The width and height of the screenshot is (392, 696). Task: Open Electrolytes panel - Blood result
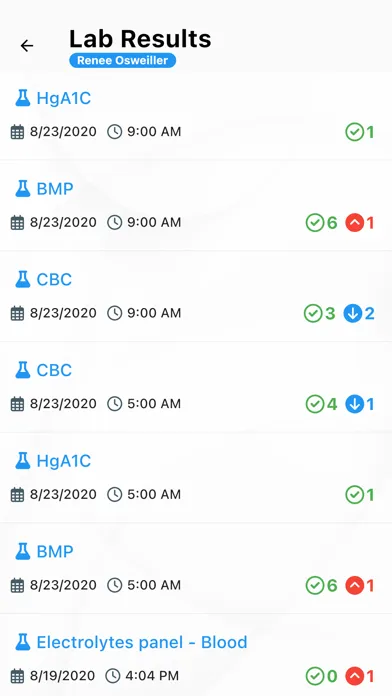coord(196,655)
